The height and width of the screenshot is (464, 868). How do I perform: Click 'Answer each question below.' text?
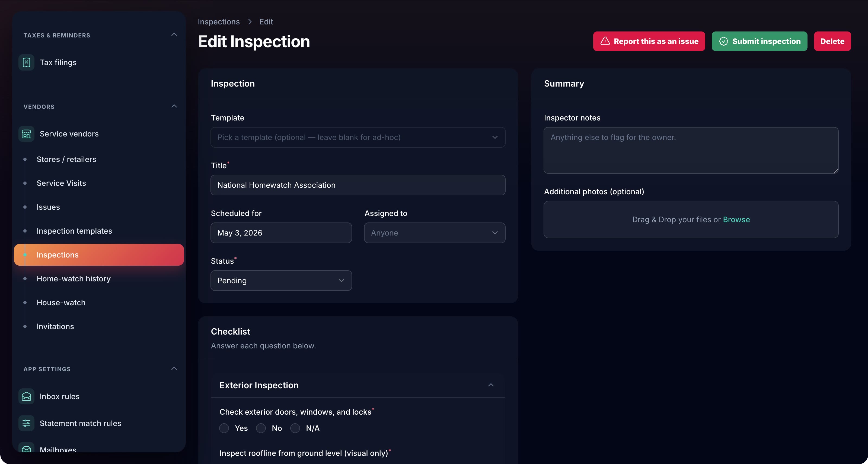coord(263,346)
